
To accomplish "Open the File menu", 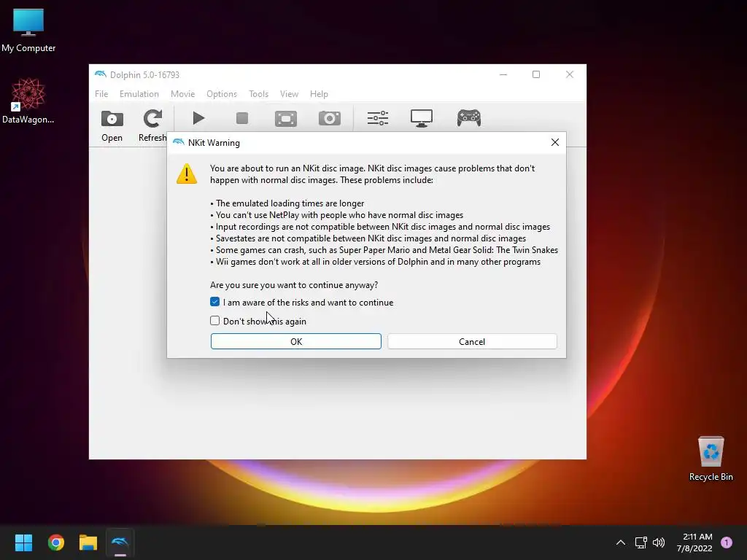I will tap(101, 94).
